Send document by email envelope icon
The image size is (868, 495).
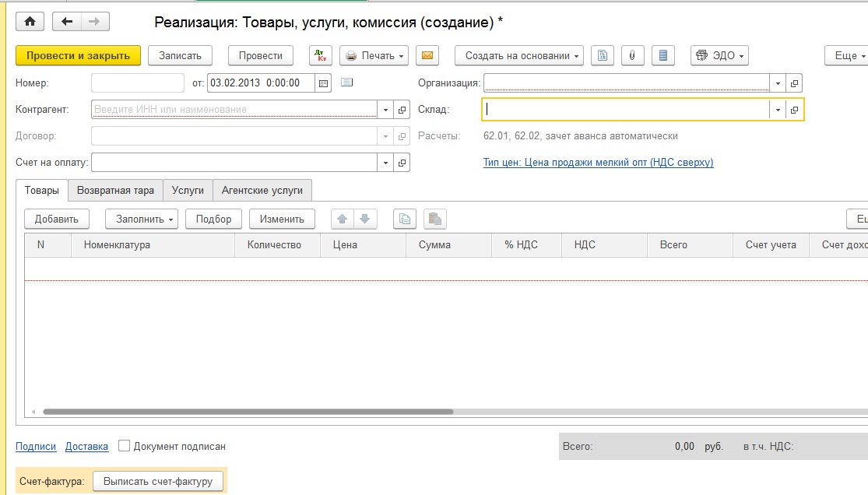[427, 55]
